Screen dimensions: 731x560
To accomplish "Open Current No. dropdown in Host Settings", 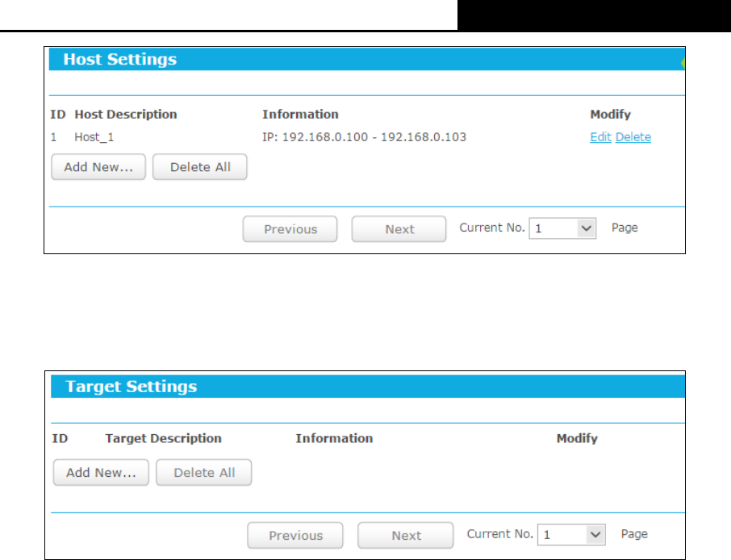I will tap(562, 228).
